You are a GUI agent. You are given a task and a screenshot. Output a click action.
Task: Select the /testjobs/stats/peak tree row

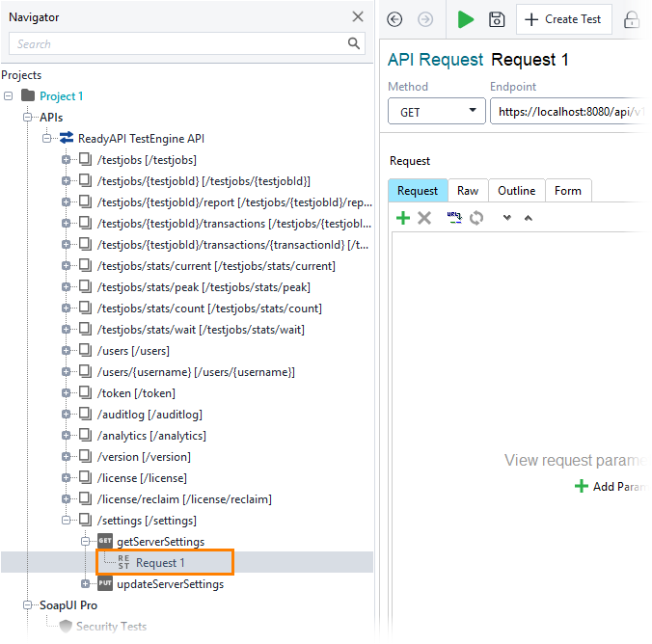204,287
